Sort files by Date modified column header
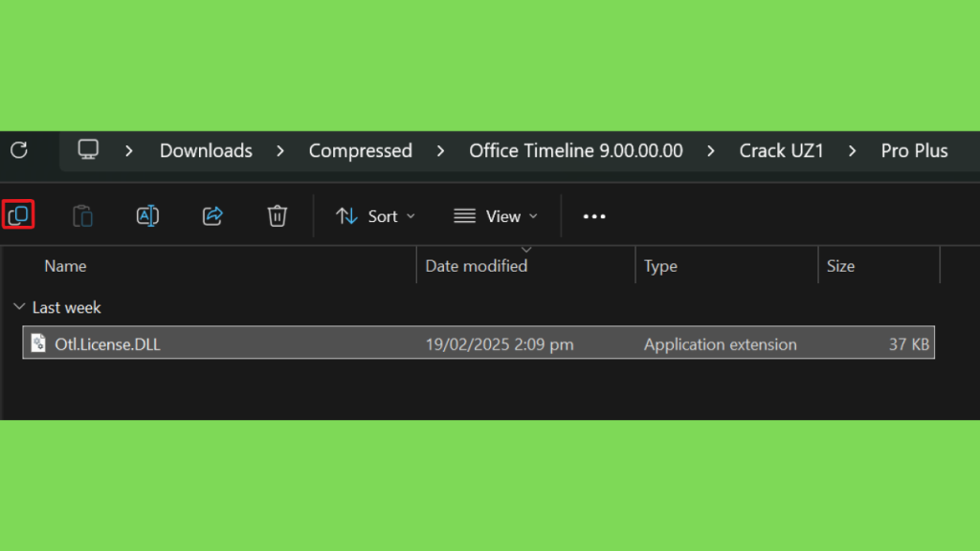 (x=477, y=266)
